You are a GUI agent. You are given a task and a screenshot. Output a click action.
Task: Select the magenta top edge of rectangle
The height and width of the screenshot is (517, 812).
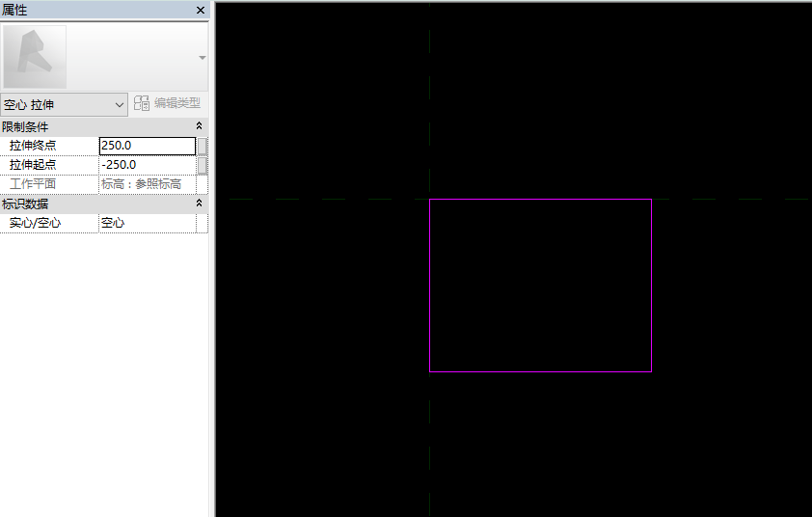tap(540, 200)
